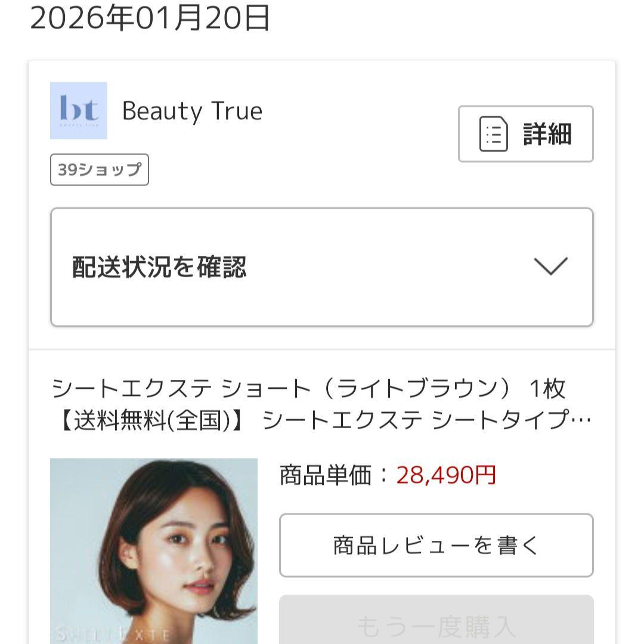Click the 商品単価 label
The image size is (644, 644).
[326, 476]
